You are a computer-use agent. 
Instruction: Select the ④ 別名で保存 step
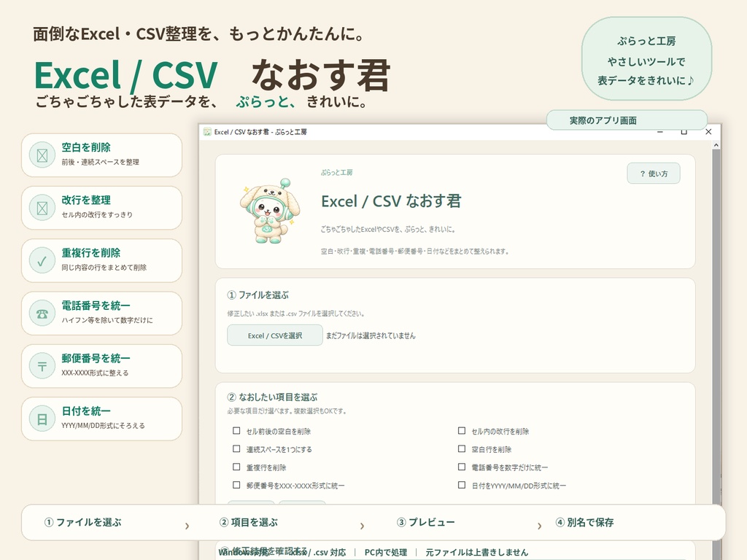click(584, 522)
